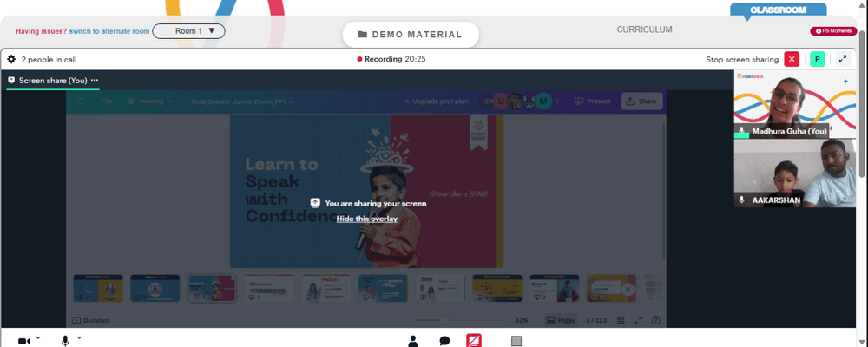Click U collaborator avatar
Viewport: 868px width, 347px height.
click(x=501, y=101)
